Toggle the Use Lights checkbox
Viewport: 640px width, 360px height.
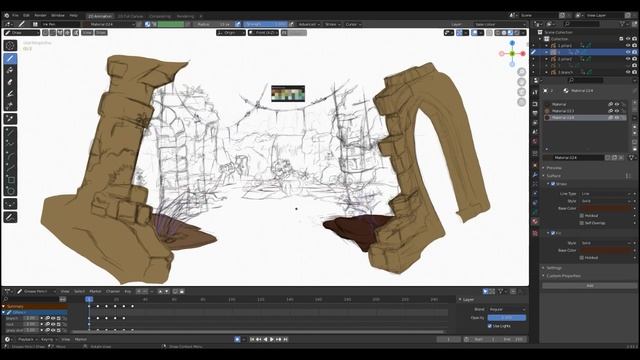pyautogui.click(x=490, y=326)
